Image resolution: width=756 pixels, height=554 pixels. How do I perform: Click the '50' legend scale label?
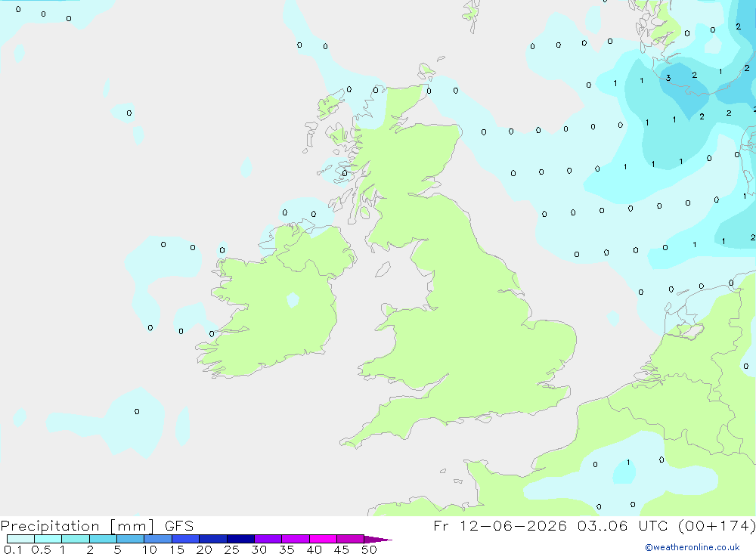pyautogui.click(x=370, y=549)
